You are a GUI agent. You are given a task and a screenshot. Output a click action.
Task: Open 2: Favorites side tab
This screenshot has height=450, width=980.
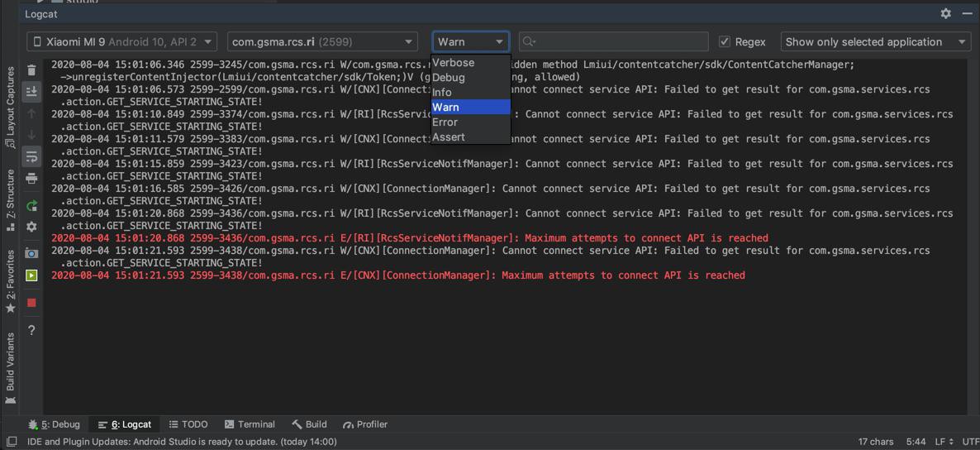coord(10,281)
